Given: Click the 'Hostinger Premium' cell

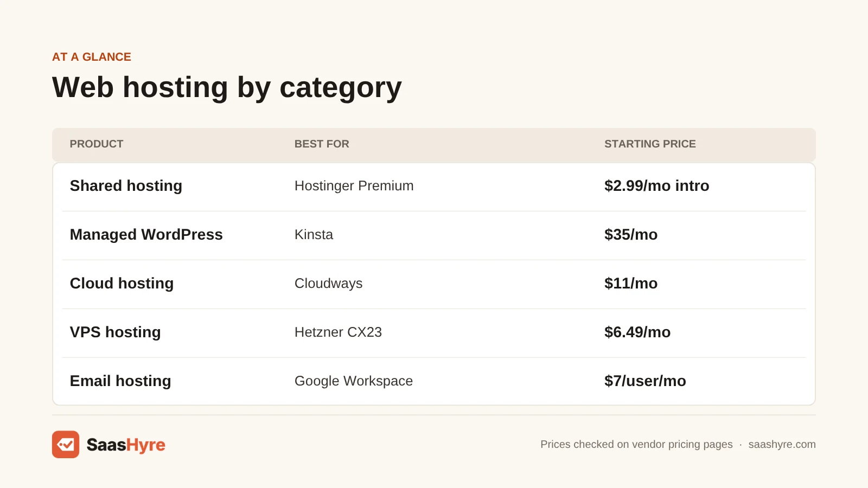Looking at the screenshot, I should [x=354, y=185].
